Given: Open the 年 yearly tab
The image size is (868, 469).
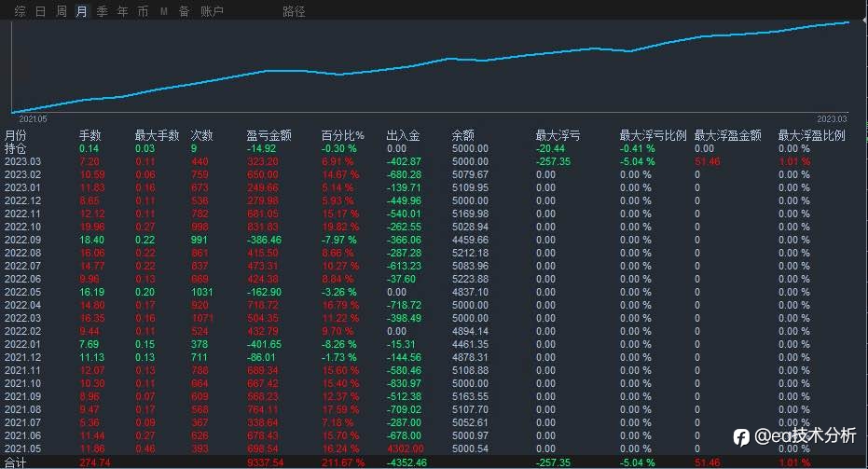Looking at the screenshot, I should tap(122, 11).
